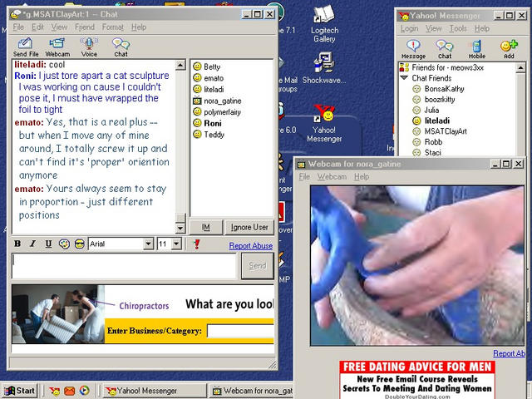Focus the chat message input box
The image size is (532, 399).
pos(124,266)
